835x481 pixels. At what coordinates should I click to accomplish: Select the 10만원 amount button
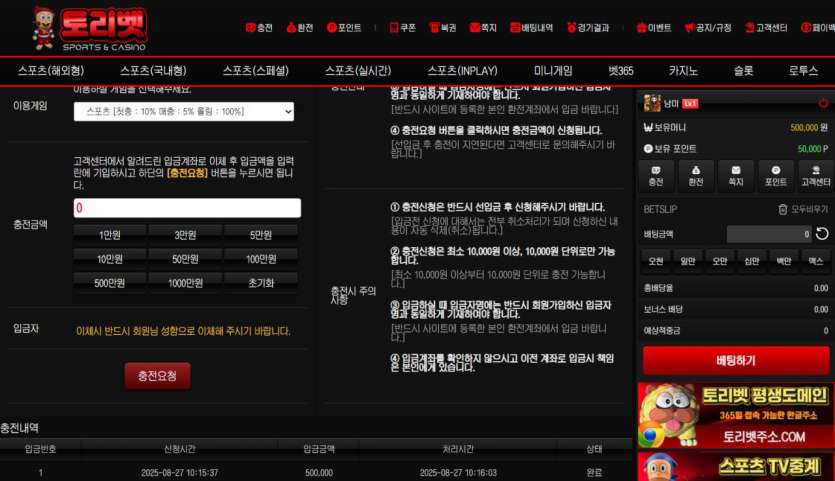110,259
